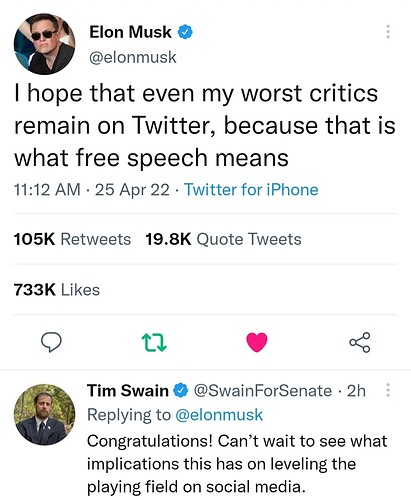Image resolution: width=411 pixels, height=500 pixels.
Task: Open Elon Musk's profile picture
Action: pyautogui.click(x=44, y=44)
